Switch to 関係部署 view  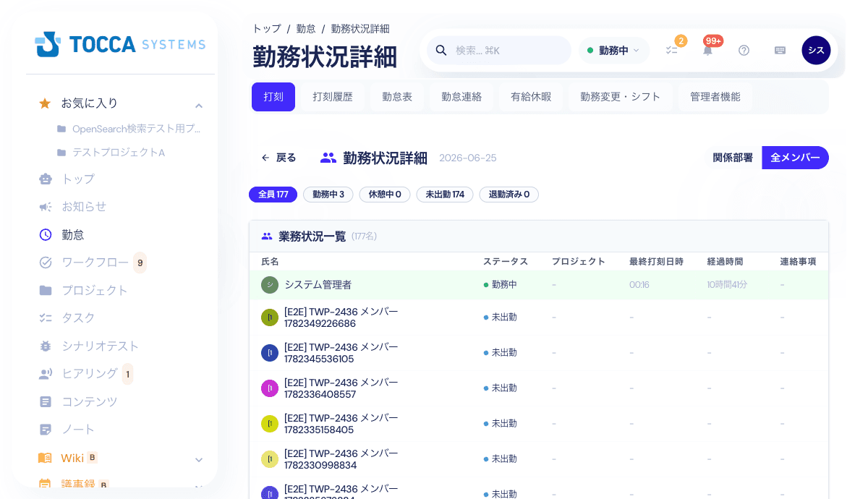733,158
